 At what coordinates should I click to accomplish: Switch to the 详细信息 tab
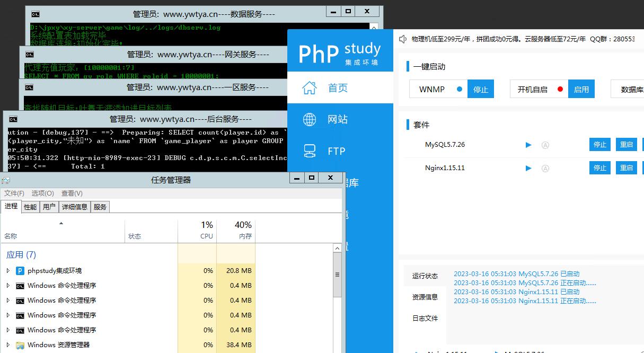click(x=75, y=207)
